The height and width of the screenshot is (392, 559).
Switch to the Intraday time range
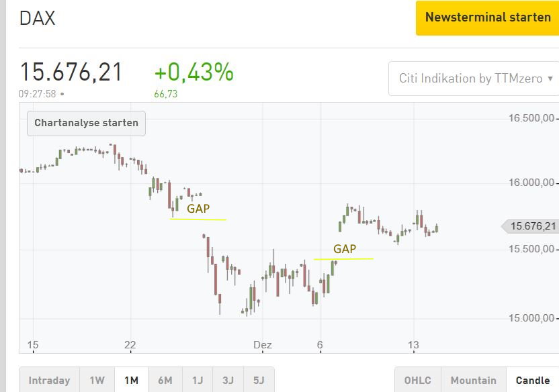point(49,381)
